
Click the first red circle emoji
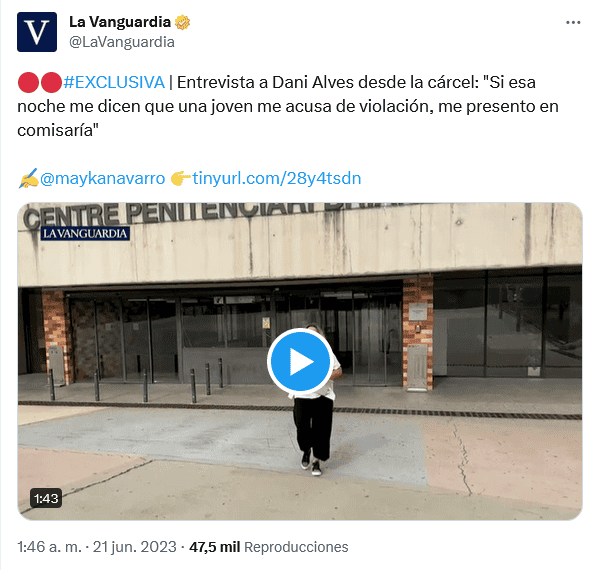click(29, 82)
